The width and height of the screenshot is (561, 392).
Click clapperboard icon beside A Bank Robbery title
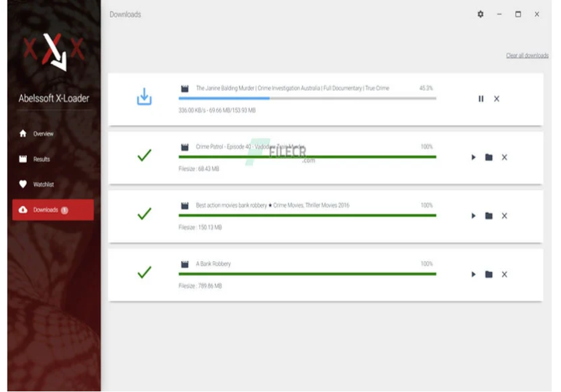[x=185, y=264]
